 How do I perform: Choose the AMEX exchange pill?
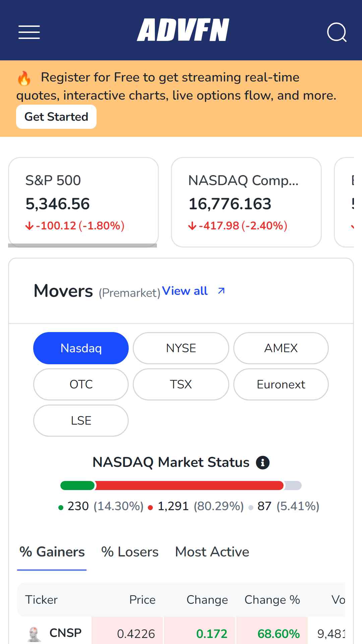pos(281,348)
